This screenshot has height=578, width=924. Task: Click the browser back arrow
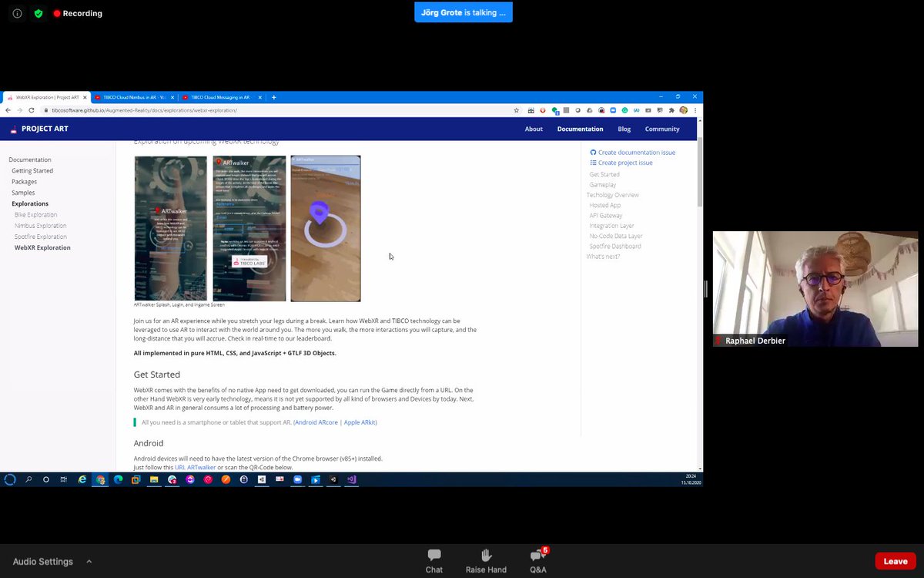(x=9, y=110)
